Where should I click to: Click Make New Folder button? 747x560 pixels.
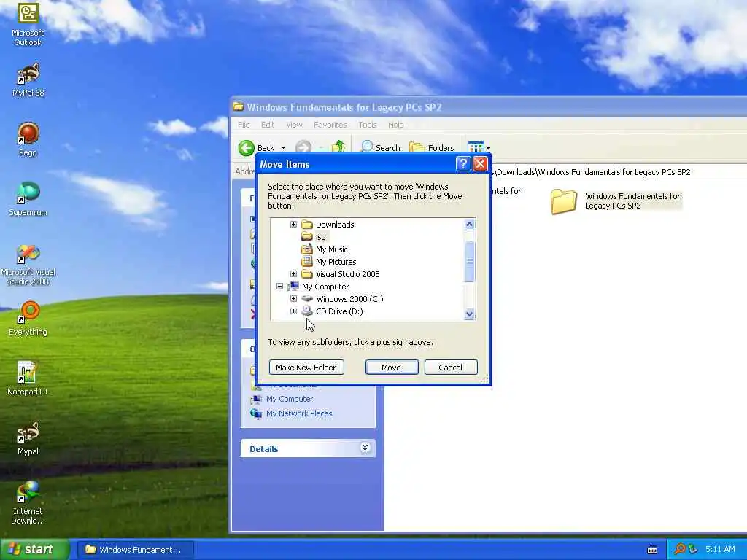pos(306,367)
